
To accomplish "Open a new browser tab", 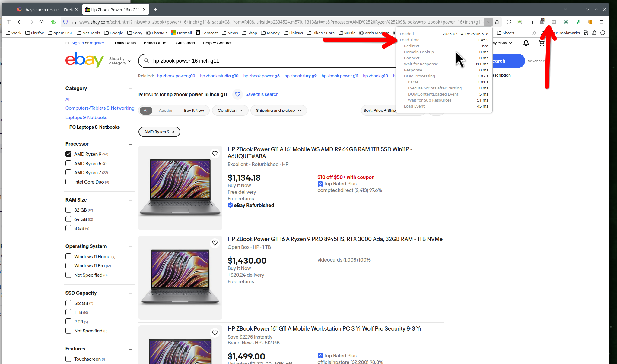I will tap(156, 10).
